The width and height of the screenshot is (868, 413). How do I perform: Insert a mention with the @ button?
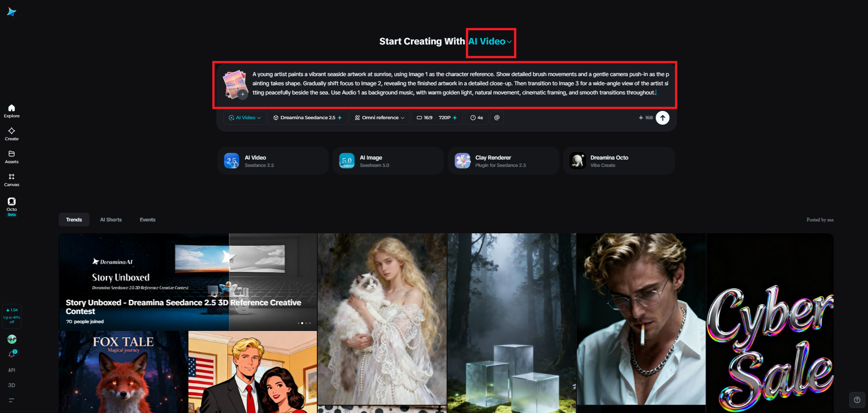coord(497,118)
